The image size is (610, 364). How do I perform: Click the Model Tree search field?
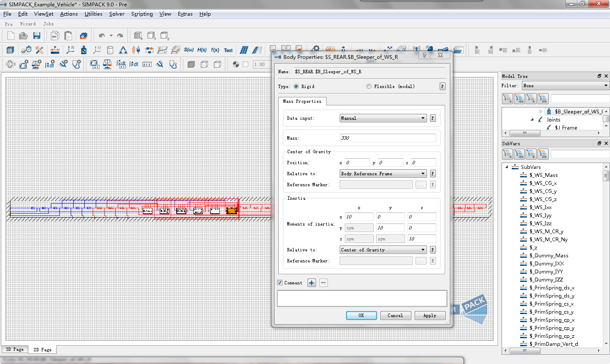[580, 99]
